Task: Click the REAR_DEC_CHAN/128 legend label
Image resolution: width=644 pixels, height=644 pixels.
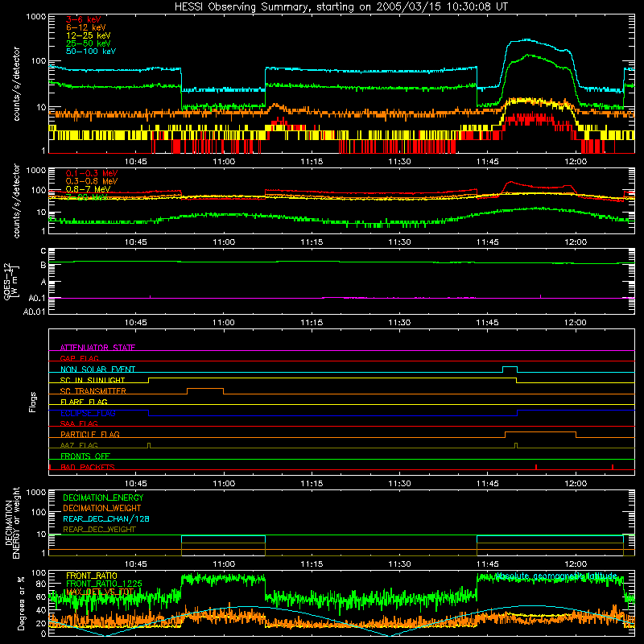Action: pyautogui.click(x=106, y=518)
